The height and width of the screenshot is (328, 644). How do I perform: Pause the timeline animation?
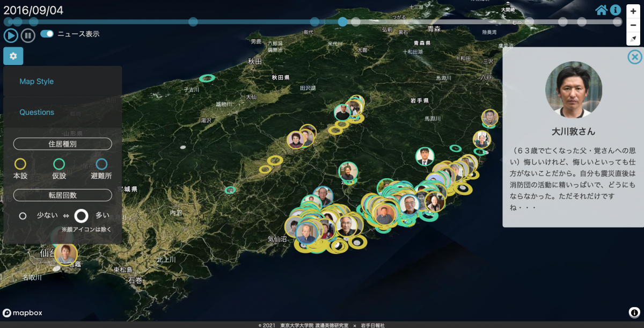tap(28, 35)
